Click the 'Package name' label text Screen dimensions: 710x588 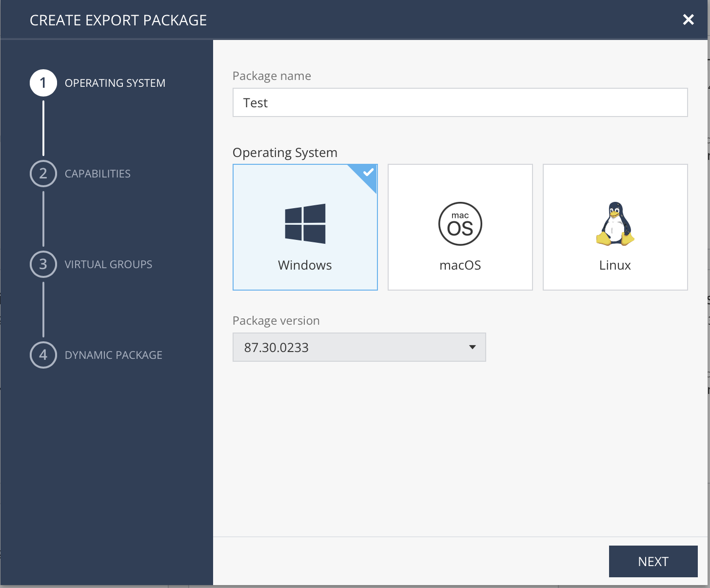272,76
